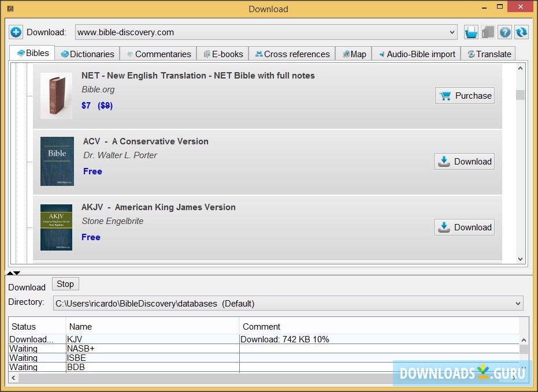Image resolution: width=538 pixels, height=392 pixels.
Task: Click the queue scroll up arrow
Action: [x=524, y=340]
